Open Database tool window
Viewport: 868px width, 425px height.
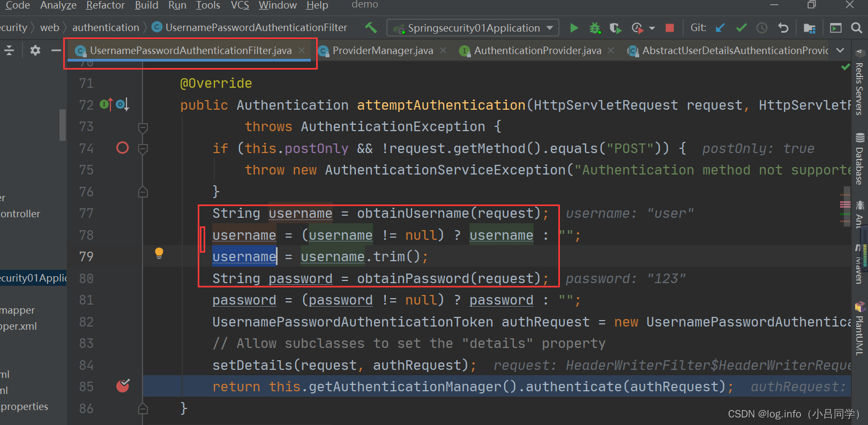[859, 160]
